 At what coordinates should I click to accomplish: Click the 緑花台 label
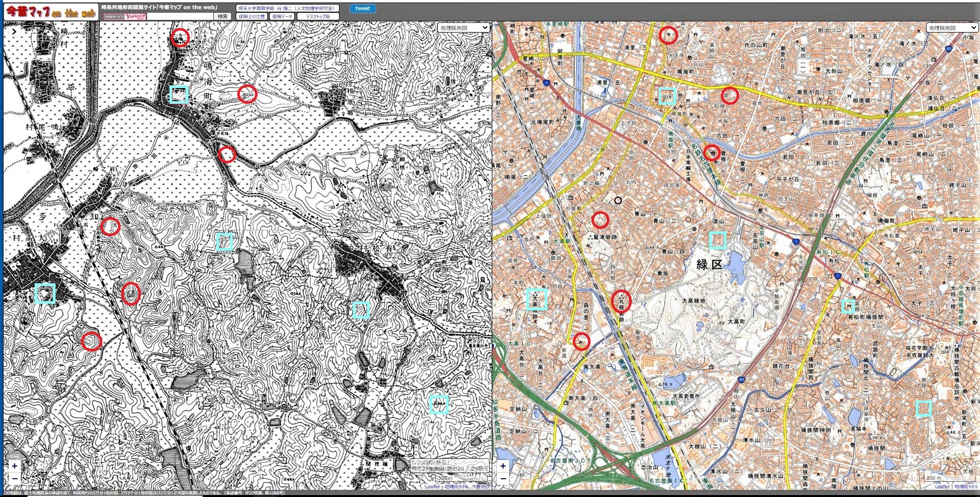coord(780,366)
